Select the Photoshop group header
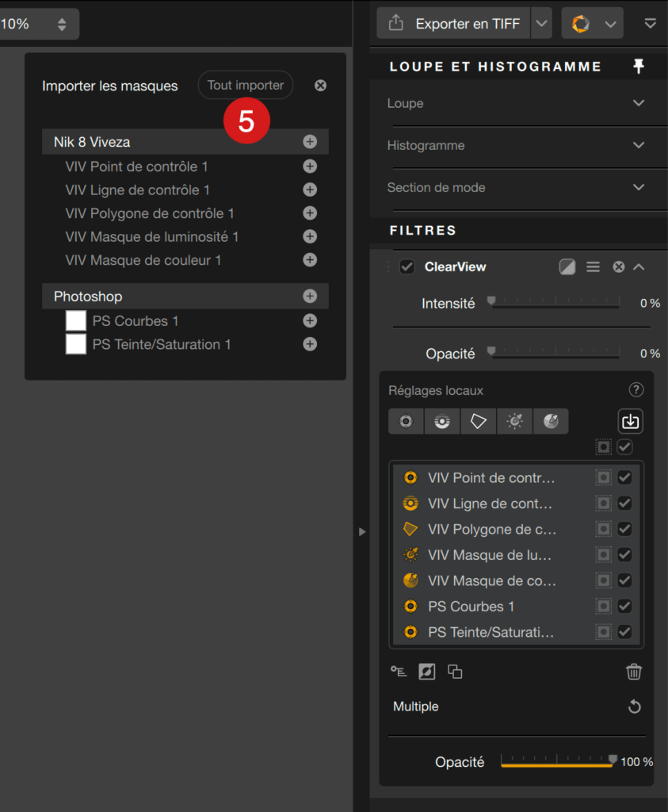The image size is (668, 812). [185, 297]
